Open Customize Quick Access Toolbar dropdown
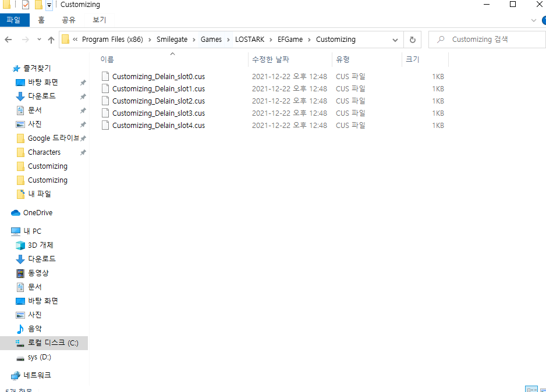 click(x=49, y=5)
